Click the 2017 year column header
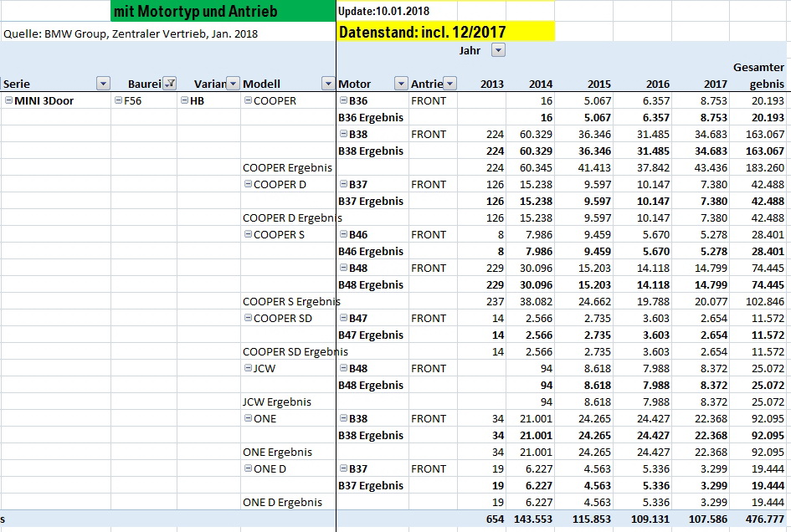Viewport: 791px width, 532px height. 716,84
